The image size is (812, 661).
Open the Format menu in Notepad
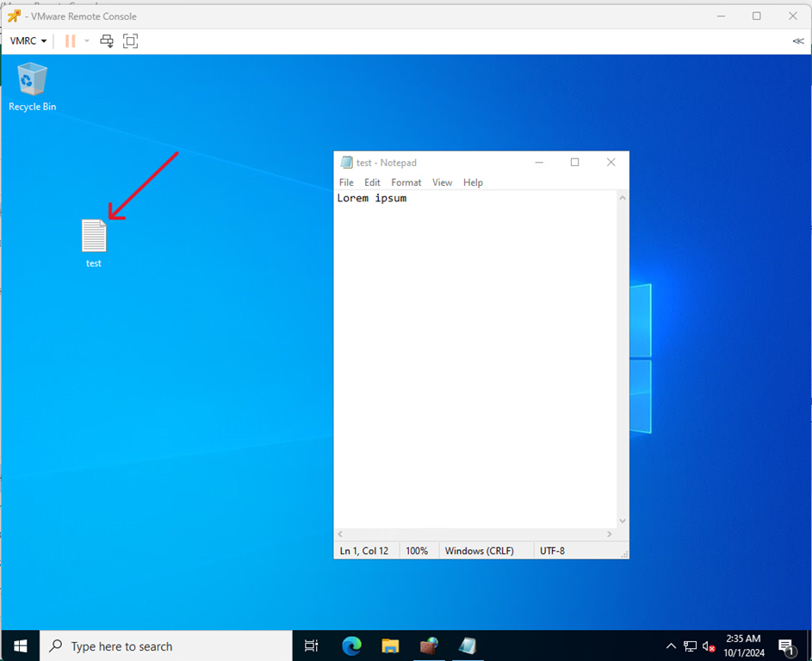tap(406, 182)
